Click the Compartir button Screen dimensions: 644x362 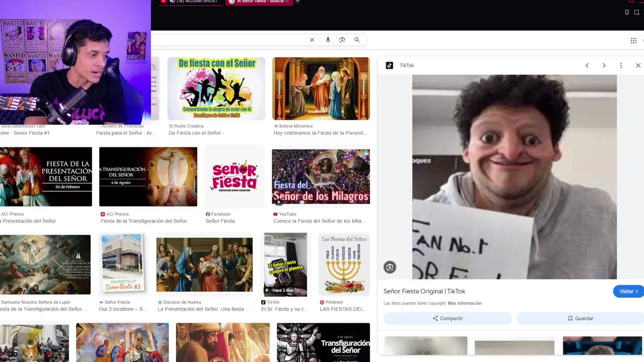click(x=448, y=318)
